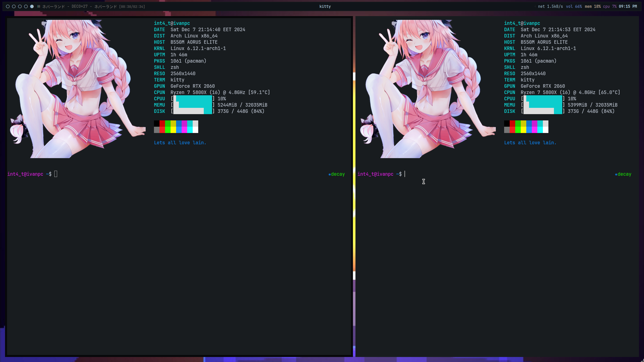Screen dimensions: 644x362
Task: Click the 09:15 PM clock
Action: coord(628,7)
